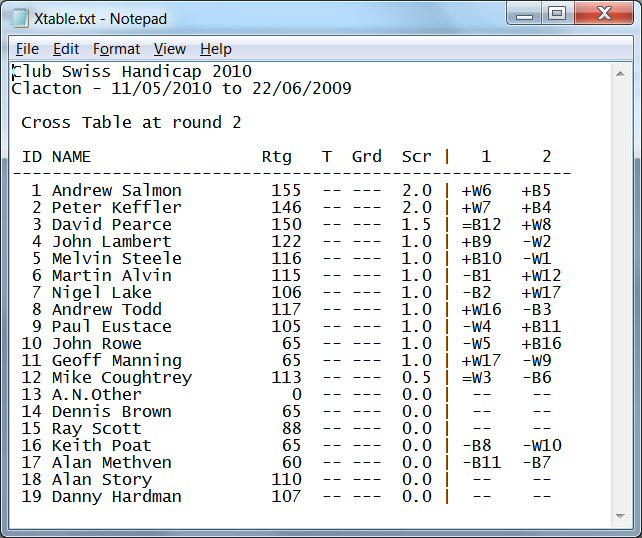Screen dimensions: 642x538
Task: Click rating '88' in Ray Scott's row
Action: coord(291,428)
